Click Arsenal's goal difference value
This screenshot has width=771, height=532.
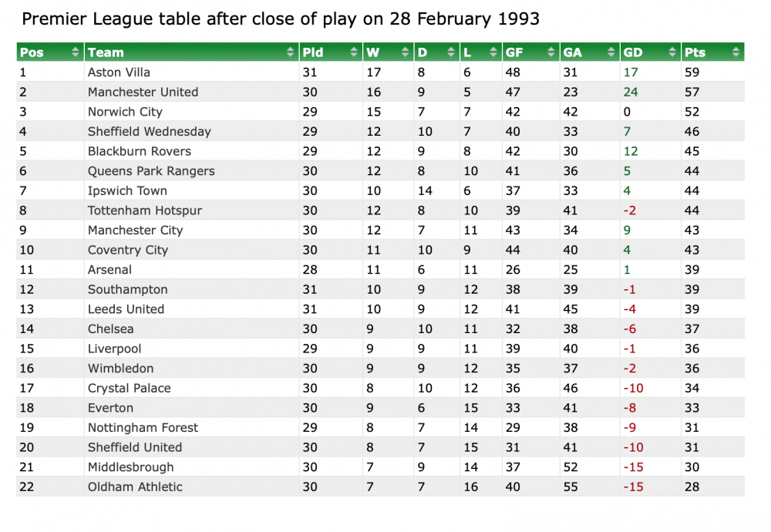(625, 270)
